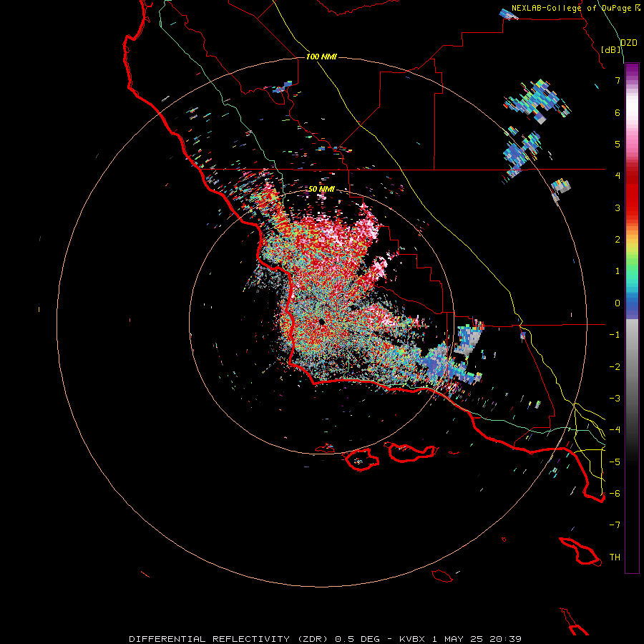Click the -1 value on the scale
Viewport: 644px width, 644px height.
tap(615, 334)
